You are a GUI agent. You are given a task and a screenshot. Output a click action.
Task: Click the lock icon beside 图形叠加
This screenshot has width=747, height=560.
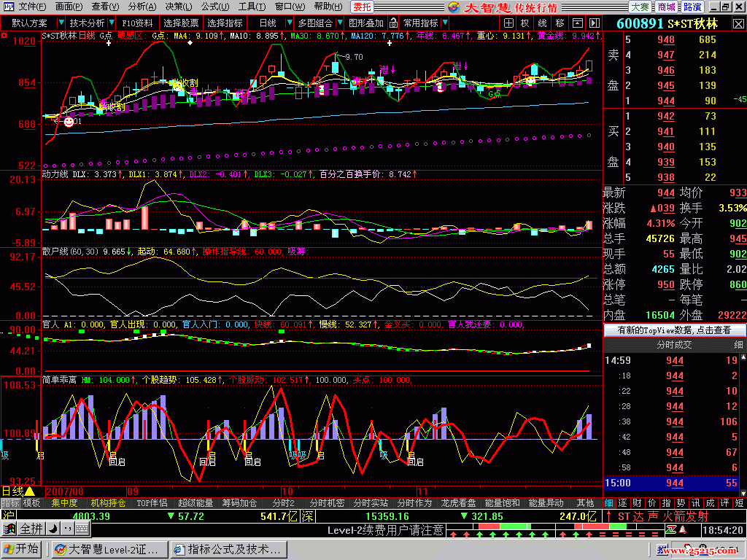click(394, 23)
